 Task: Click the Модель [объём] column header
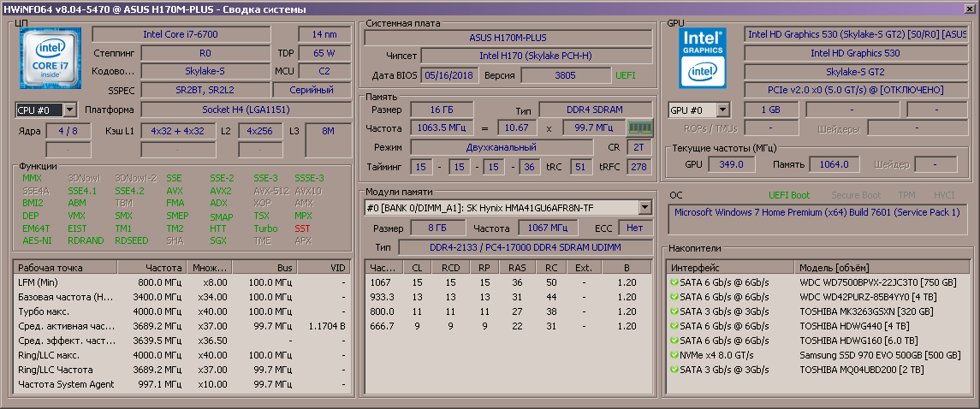tap(882, 267)
